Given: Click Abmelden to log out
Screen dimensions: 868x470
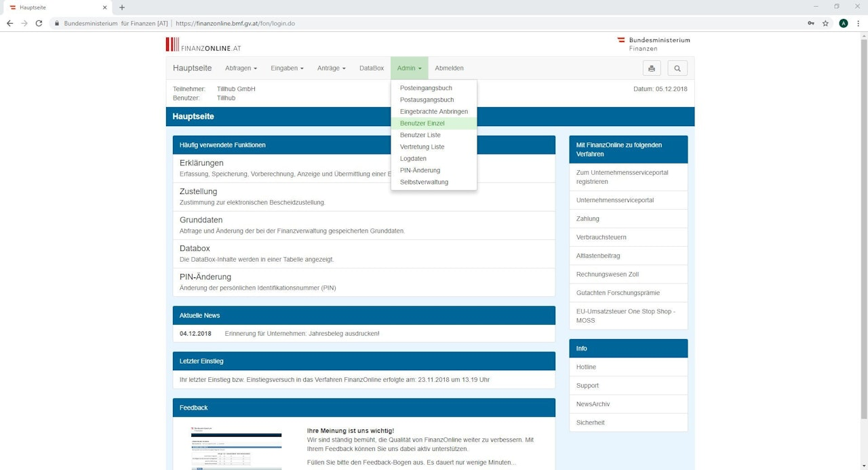Looking at the screenshot, I should [x=449, y=68].
